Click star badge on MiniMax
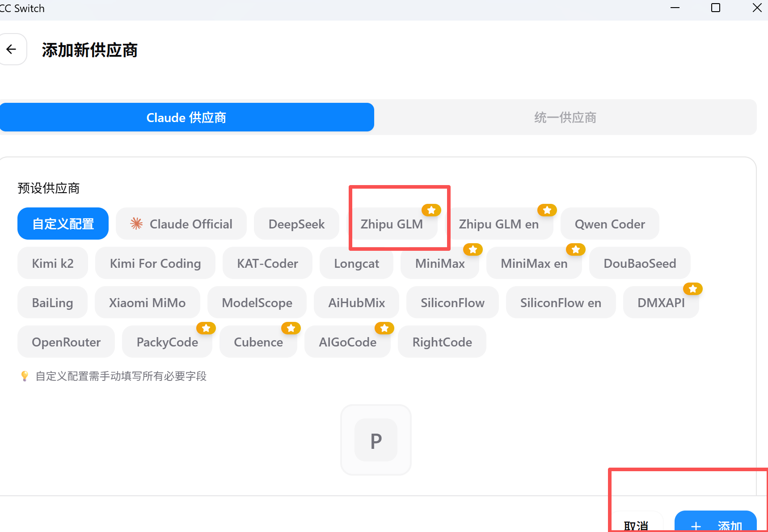The width and height of the screenshot is (768, 532). click(473, 249)
